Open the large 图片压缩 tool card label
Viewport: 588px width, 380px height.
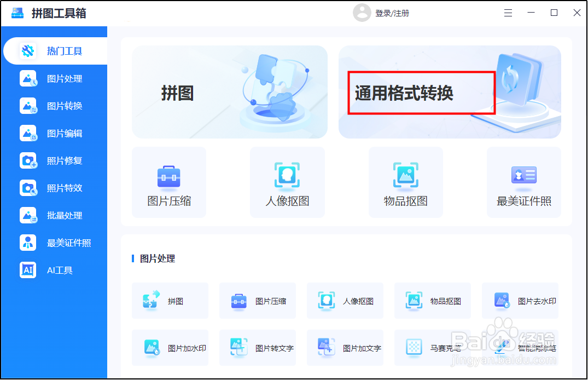coord(169,201)
